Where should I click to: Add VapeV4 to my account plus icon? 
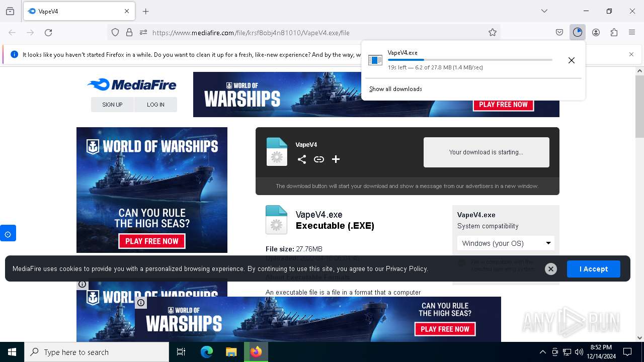336,159
